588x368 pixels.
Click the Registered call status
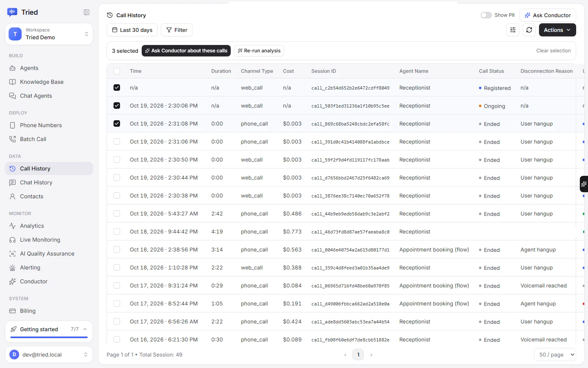495,88
